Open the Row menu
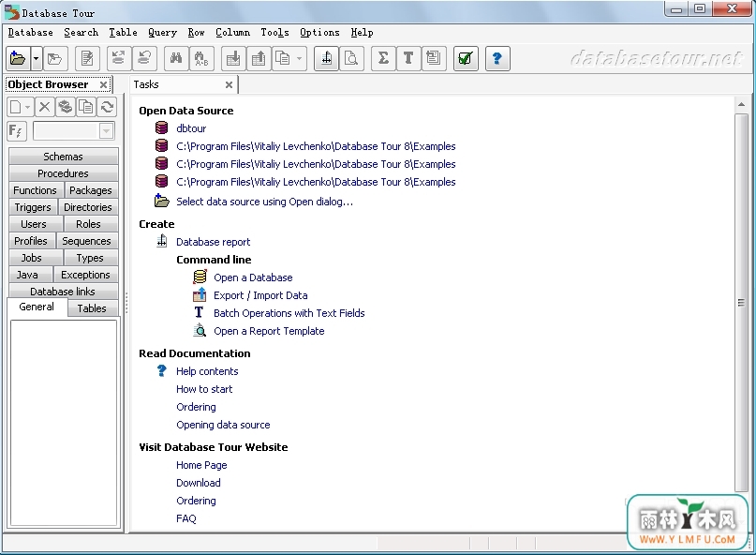 tap(196, 32)
